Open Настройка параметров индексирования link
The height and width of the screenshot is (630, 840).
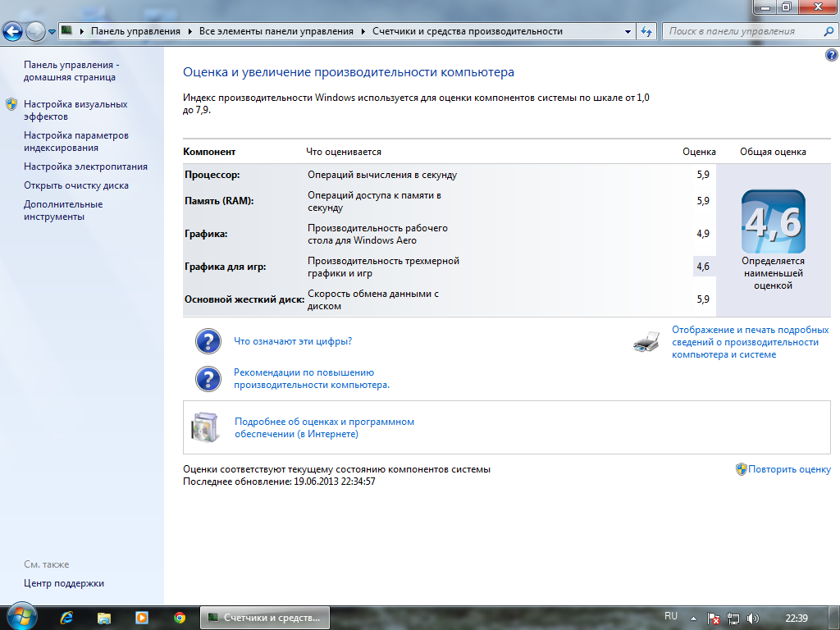tap(76, 141)
